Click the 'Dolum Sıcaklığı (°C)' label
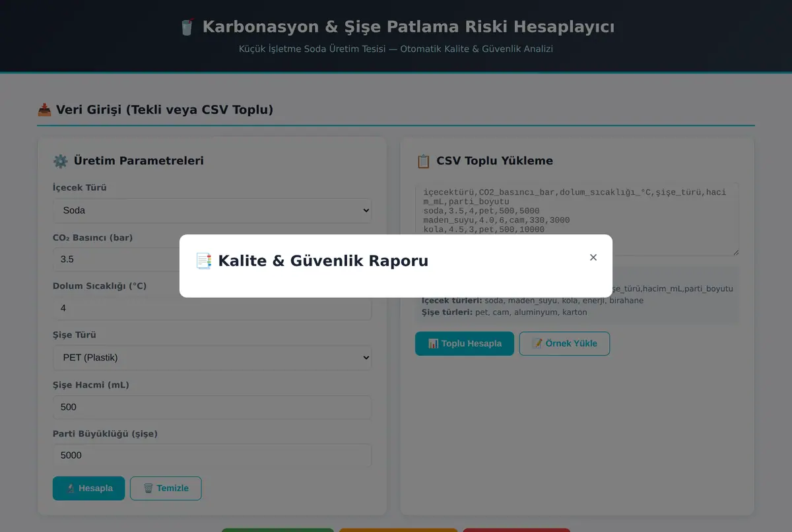 pyautogui.click(x=100, y=286)
